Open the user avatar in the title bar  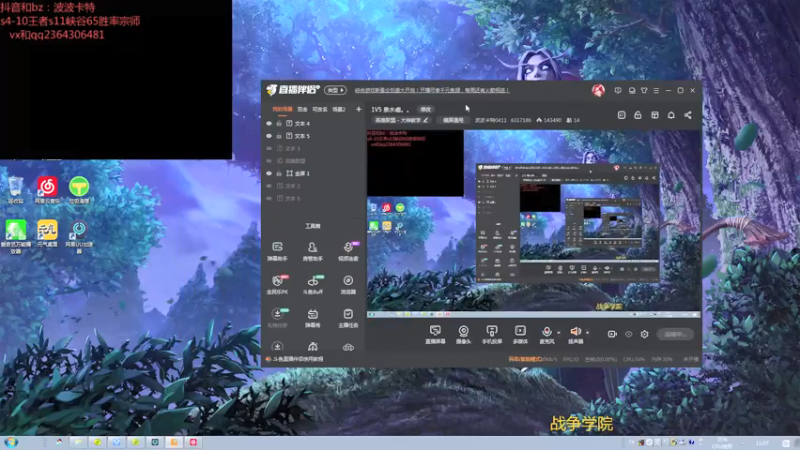[598, 90]
